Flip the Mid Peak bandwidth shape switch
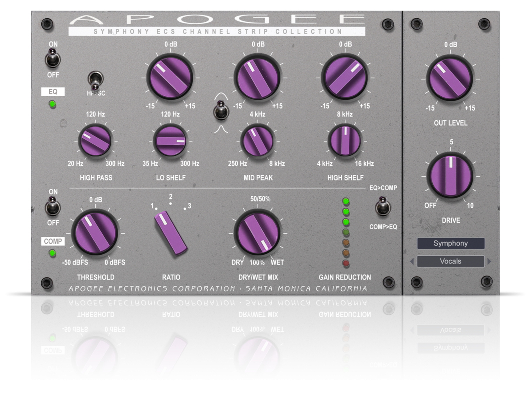The height and width of the screenshot is (393, 532). pyautogui.click(x=221, y=110)
